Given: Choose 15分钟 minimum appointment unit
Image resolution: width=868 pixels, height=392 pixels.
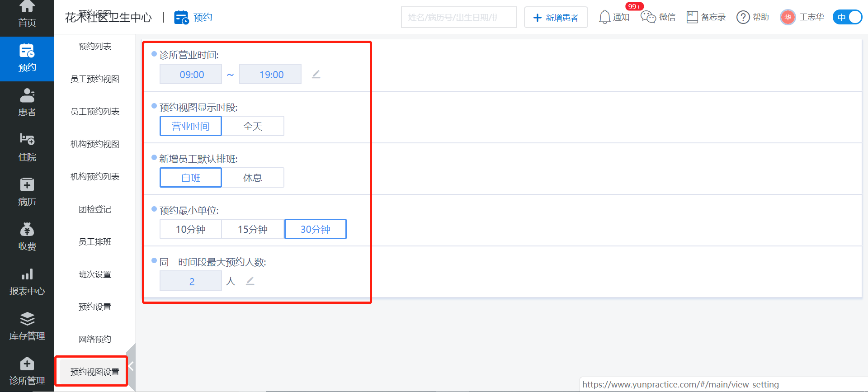Looking at the screenshot, I should [253, 229].
